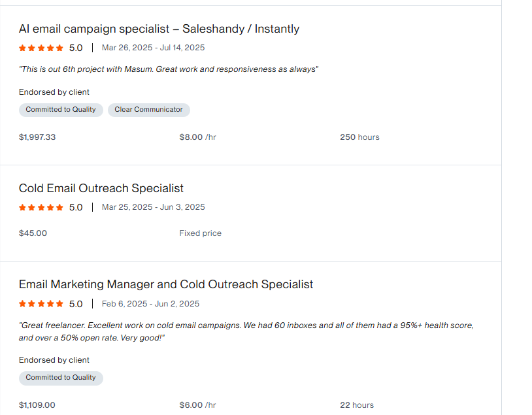Open Email Marketing Manager and Cold Outreach Specialist

tap(166, 284)
